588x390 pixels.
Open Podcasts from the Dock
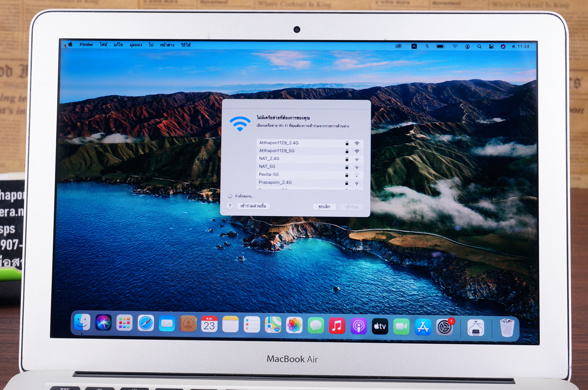tap(358, 326)
